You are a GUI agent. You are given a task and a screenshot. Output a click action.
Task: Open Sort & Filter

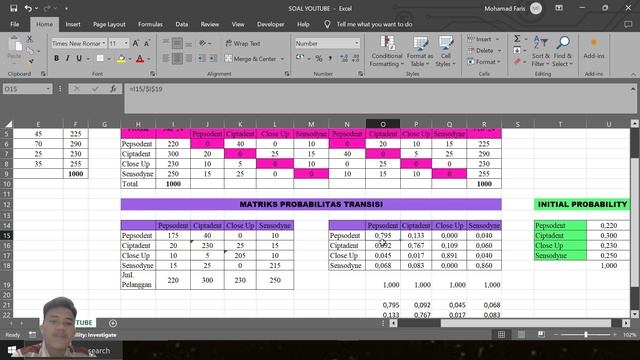click(541, 51)
